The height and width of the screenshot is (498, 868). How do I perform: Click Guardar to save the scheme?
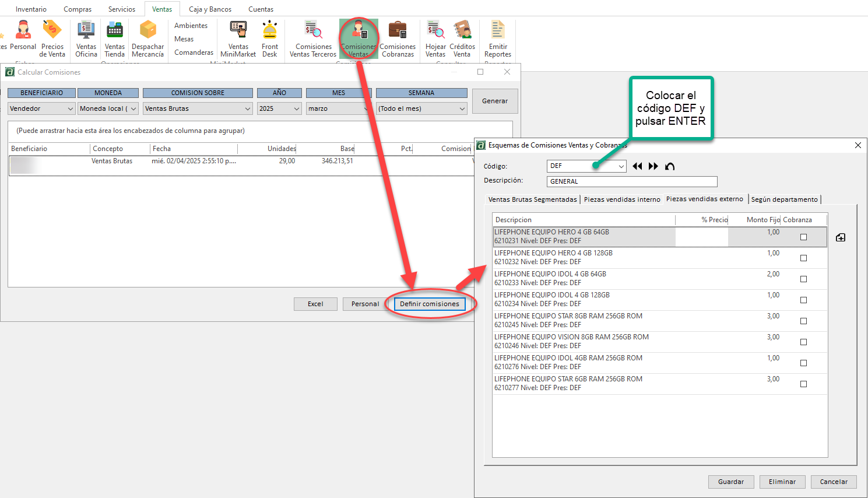click(731, 482)
